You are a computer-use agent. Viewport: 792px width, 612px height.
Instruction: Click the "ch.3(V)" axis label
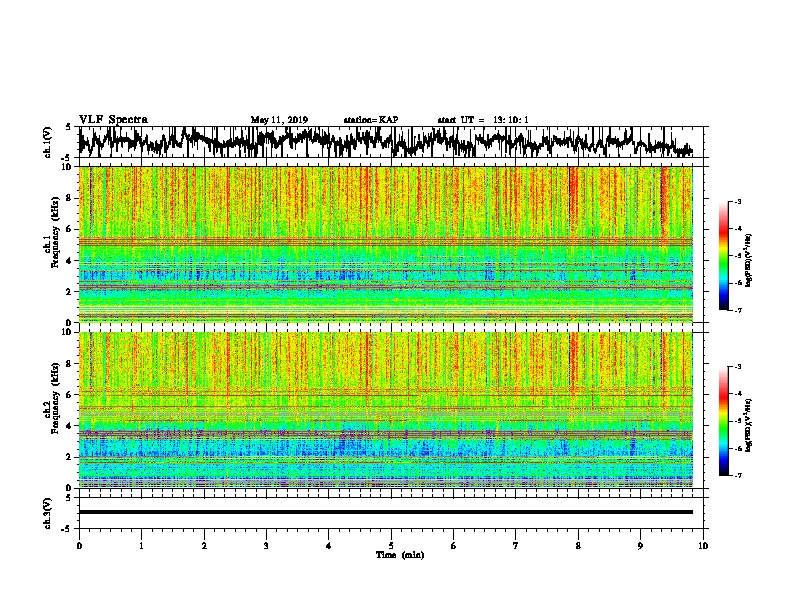click(x=48, y=514)
